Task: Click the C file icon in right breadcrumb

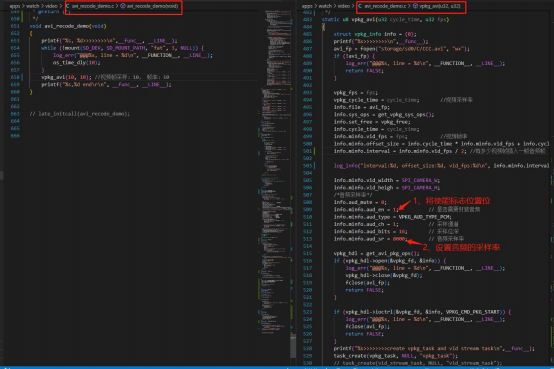Action: (360, 6)
